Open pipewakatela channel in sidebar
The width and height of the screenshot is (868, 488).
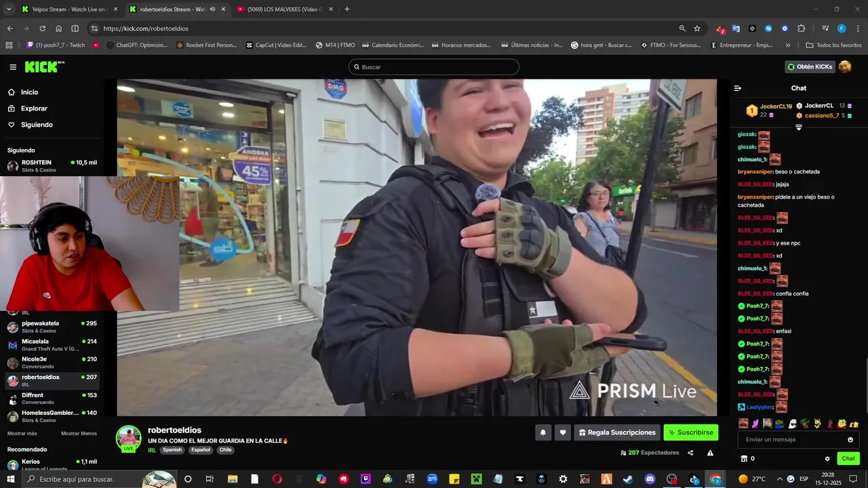pyautogui.click(x=52, y=327)
